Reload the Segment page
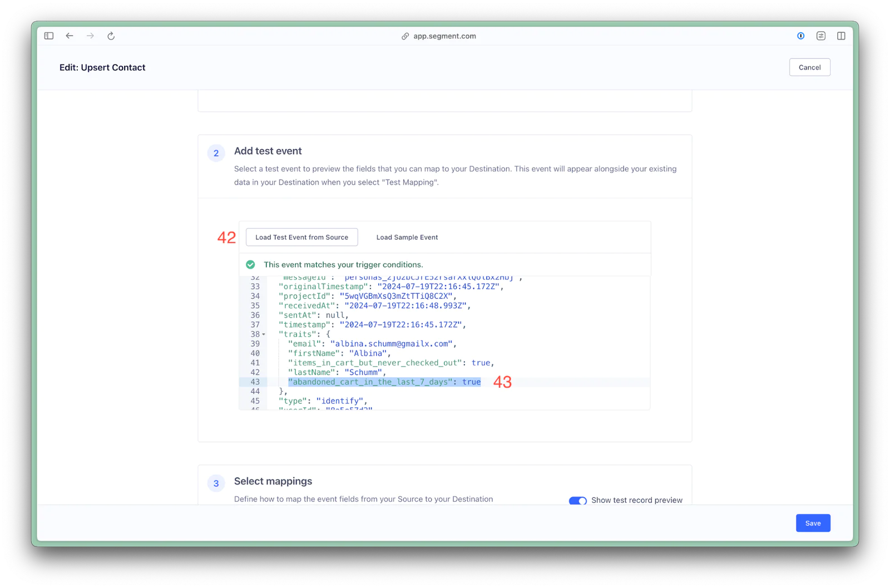Image resolution: width=890 pixels, height=588 pixels. (x=111, y=36)
